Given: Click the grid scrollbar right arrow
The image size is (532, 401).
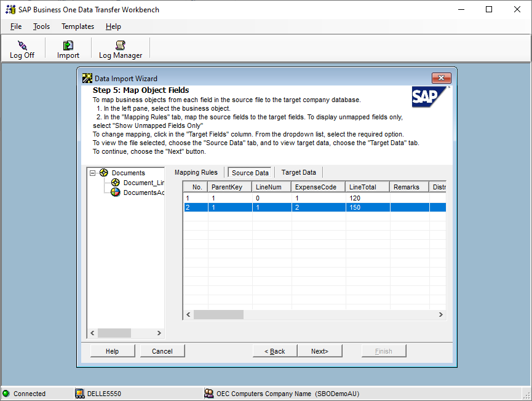Looking at the screenshot, I should tap(441, 314).
